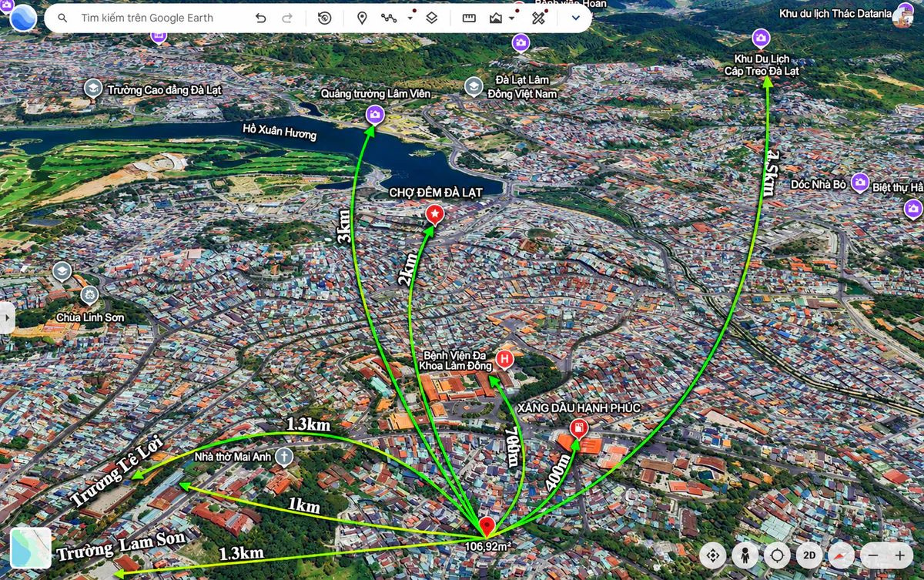The image size is (924, 580).
Task: Undo the last action in the toolbar
Action: 261,18
